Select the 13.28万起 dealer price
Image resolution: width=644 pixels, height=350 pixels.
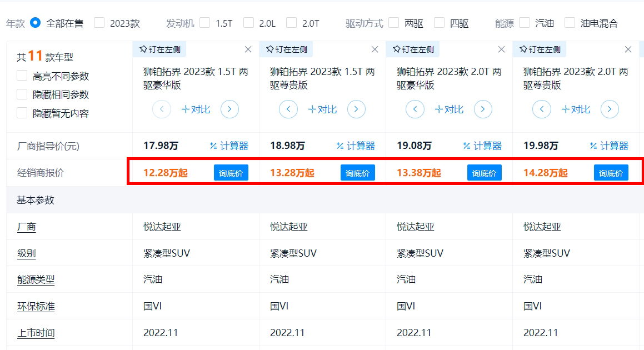coord(292,173)
